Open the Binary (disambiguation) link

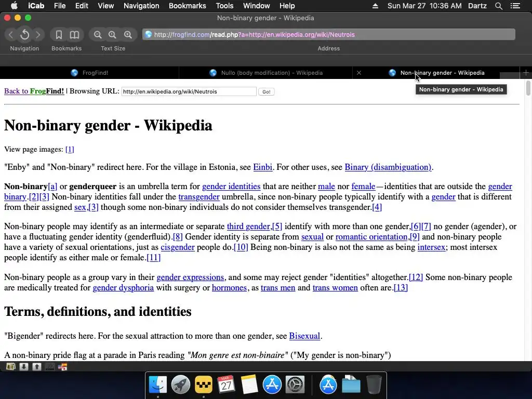point(388,167)
